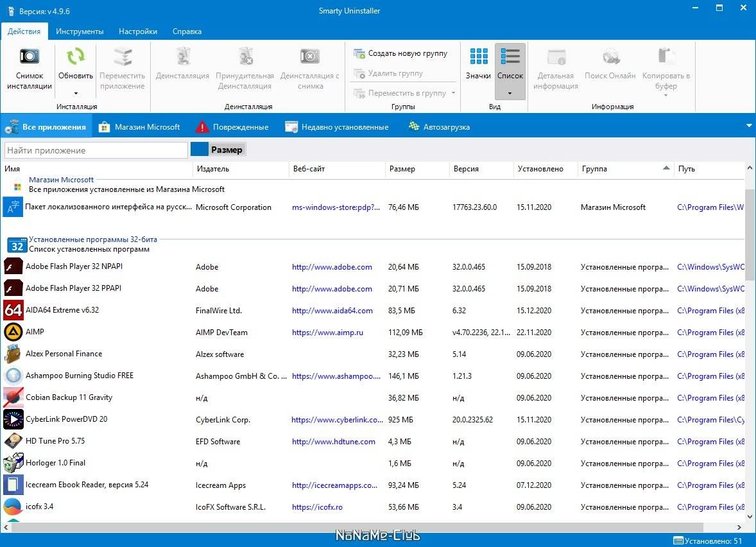
Task: Click the Adobe Flash Player 32 NPAPI icon
Action: [13, 266]
